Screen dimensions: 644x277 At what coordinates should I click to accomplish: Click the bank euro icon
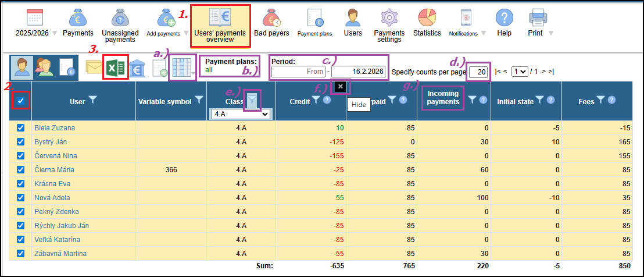point(137,68)
